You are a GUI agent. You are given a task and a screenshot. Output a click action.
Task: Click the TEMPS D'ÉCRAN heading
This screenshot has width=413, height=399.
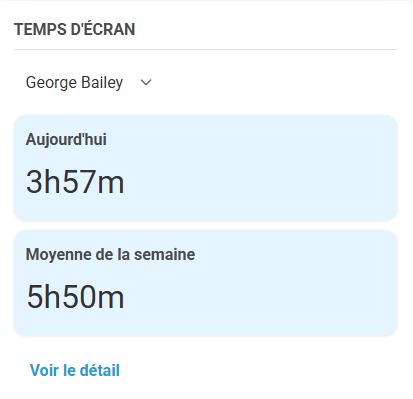[74, 29]
